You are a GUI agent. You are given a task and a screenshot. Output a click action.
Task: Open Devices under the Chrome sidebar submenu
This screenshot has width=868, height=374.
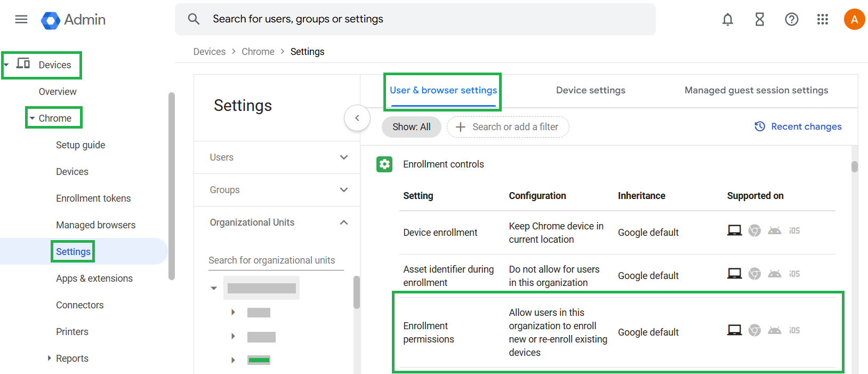coord(73,172)
